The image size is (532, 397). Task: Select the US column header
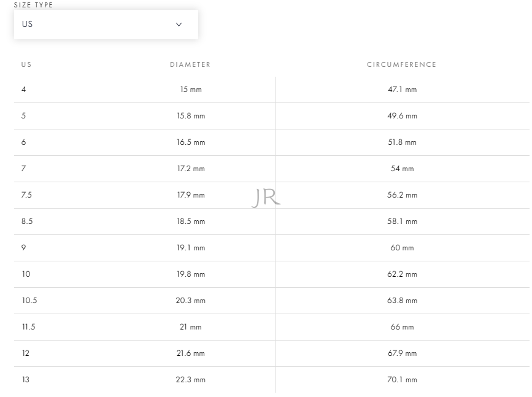click(x=26, y=64)
